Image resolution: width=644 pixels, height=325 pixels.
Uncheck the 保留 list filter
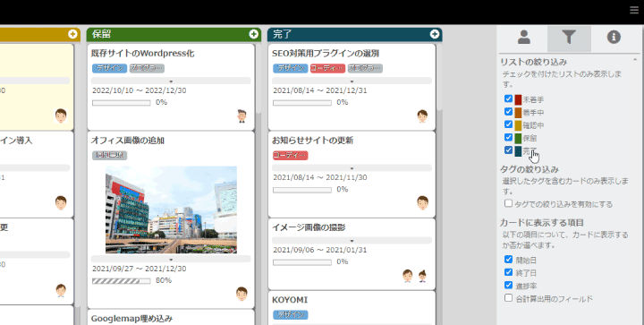coord(508,137)
